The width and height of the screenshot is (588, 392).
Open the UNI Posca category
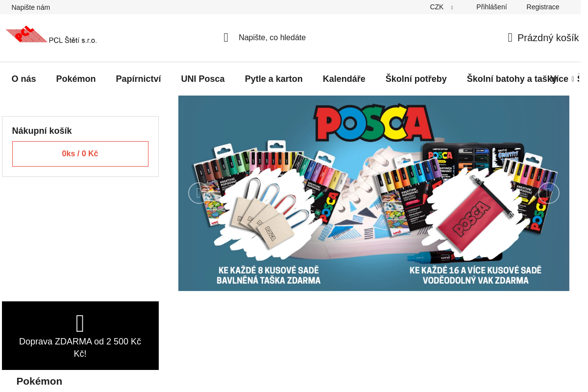click(203, 79)
